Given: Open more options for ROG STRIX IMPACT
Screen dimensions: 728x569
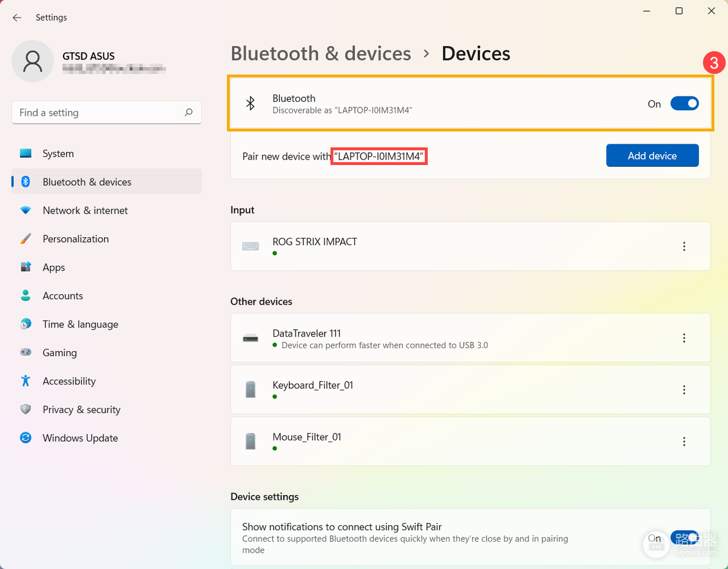Looking at the screenshot, I should [684, 246].
